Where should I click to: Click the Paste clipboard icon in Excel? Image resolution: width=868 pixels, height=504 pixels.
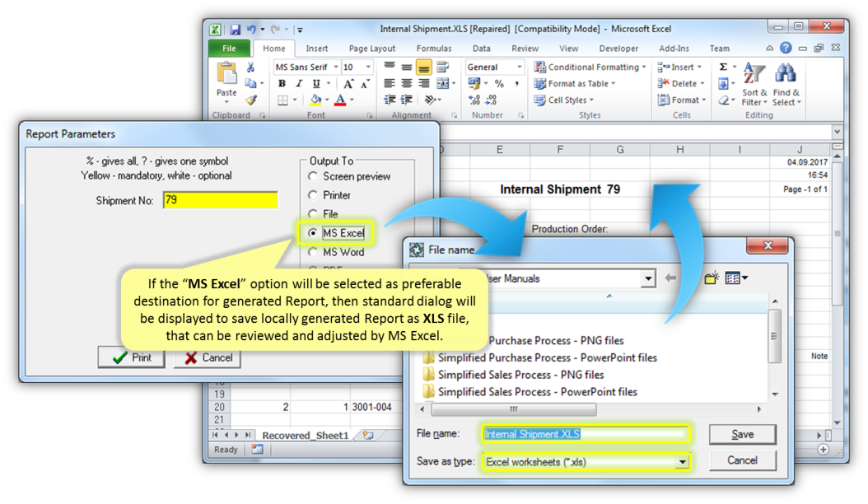(x=226, y=74)
